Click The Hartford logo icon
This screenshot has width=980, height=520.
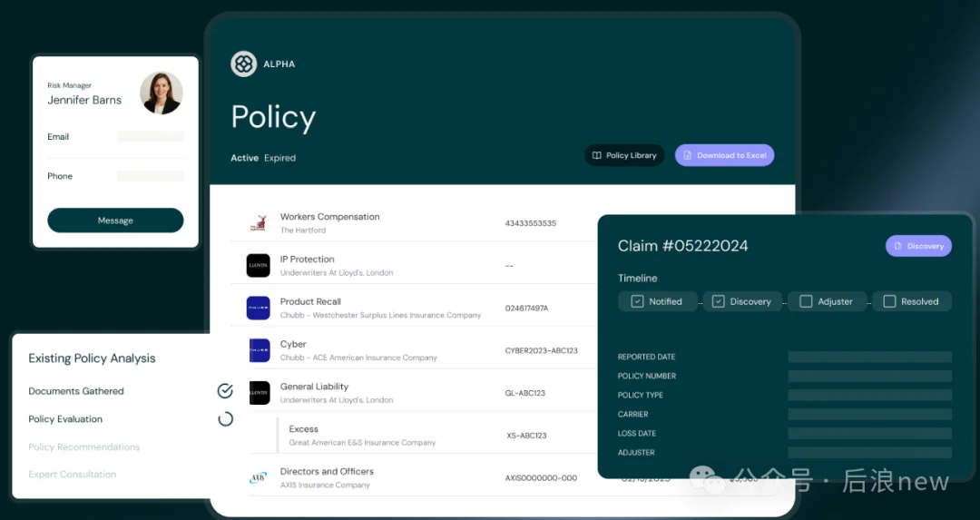click(x=258, y=223)
